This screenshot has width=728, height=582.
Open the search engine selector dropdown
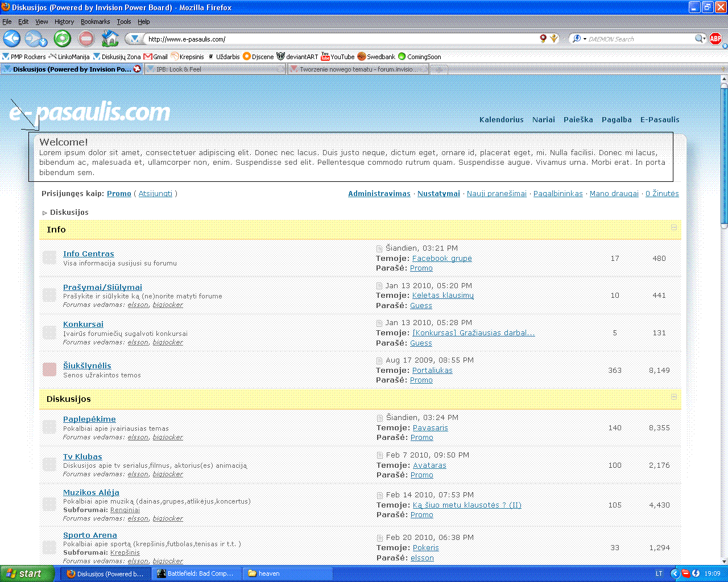pyautogui.click(x=579, y=39)
